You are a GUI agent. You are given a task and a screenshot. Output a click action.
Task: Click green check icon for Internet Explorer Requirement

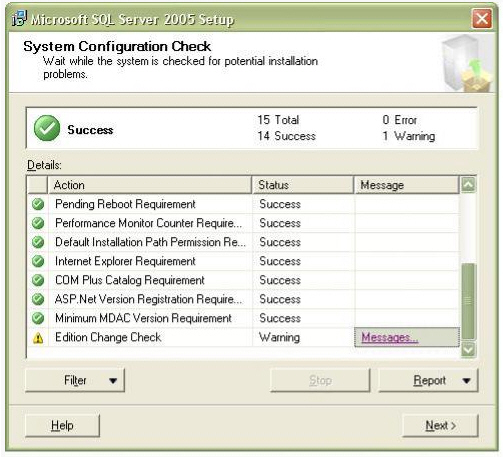38,261
